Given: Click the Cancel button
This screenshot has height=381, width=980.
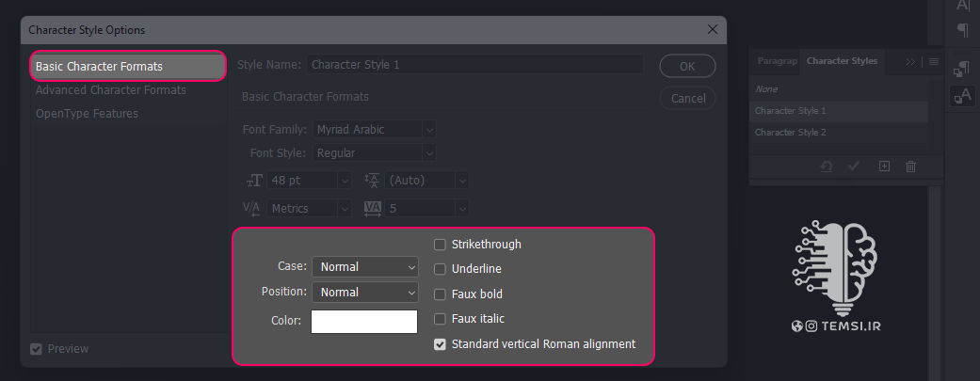Looking at the screenshot, I should point(688,98).
